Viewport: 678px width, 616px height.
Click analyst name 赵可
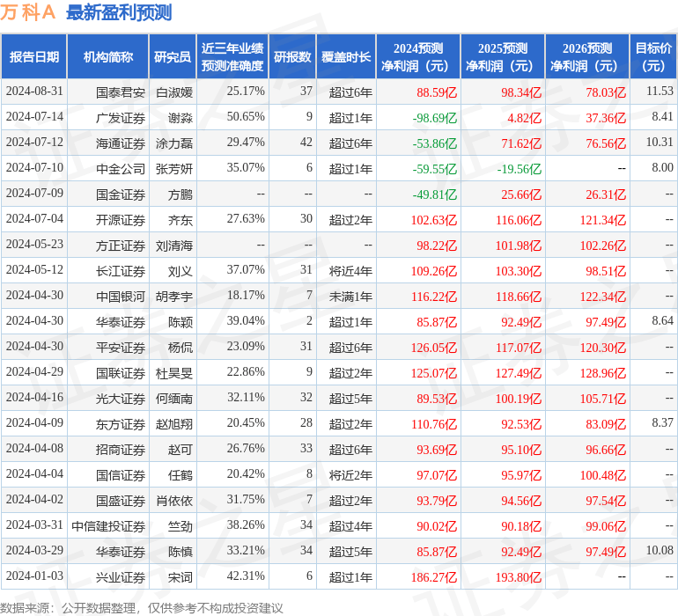click(181, 450)
